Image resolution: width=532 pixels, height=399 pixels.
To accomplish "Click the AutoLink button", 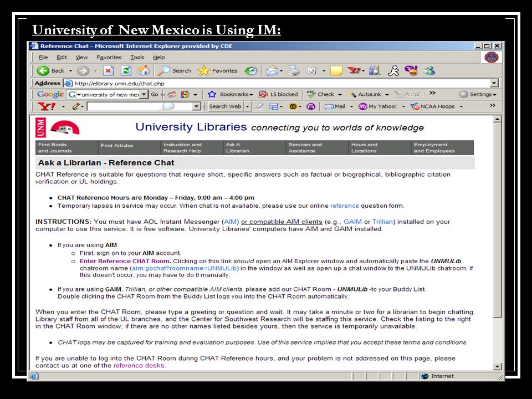I will tap(365, 94).
